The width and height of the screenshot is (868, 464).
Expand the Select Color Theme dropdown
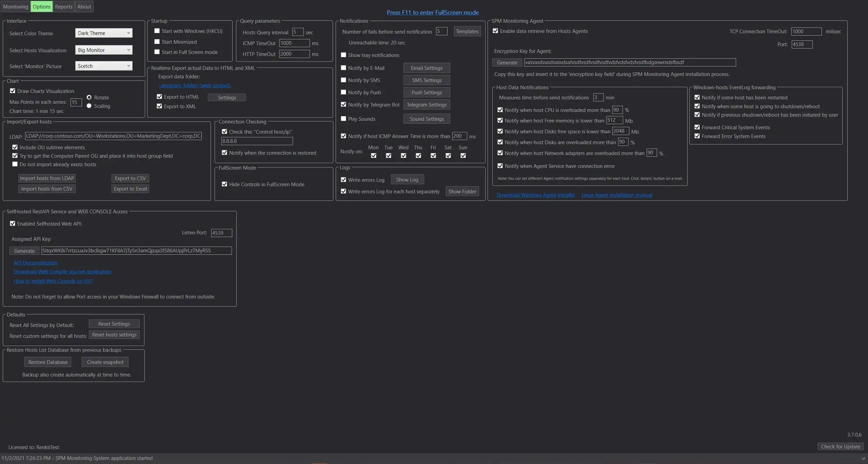[103, 33]
